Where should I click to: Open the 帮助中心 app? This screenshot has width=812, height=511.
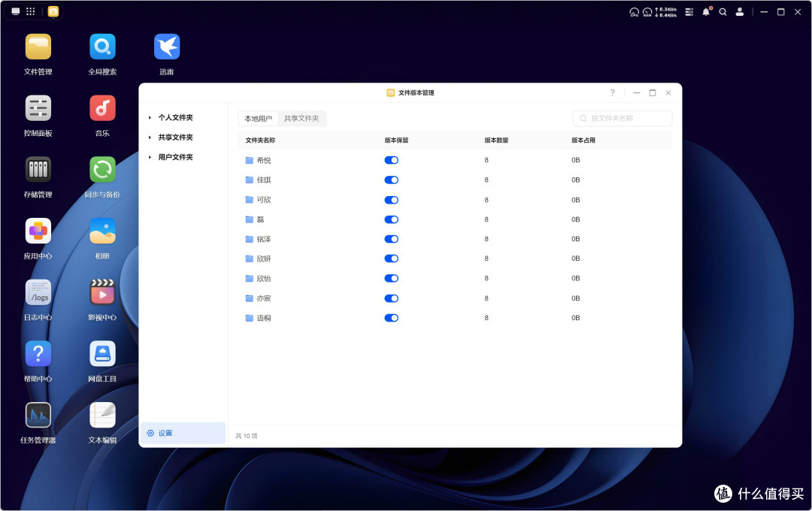(38, 354)
